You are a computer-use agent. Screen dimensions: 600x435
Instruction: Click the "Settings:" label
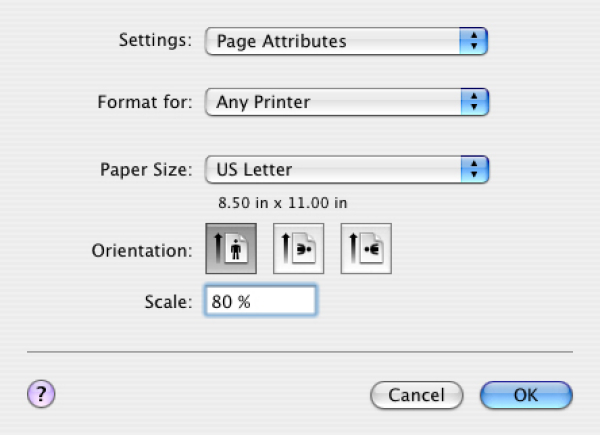pyautogui.click(x=154, y=41)
